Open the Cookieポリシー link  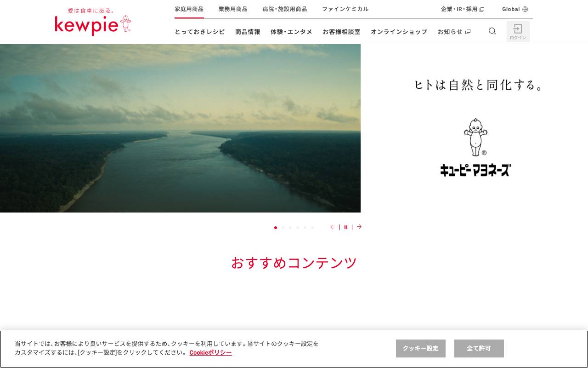pyautogui.click(x=210, y=352)
